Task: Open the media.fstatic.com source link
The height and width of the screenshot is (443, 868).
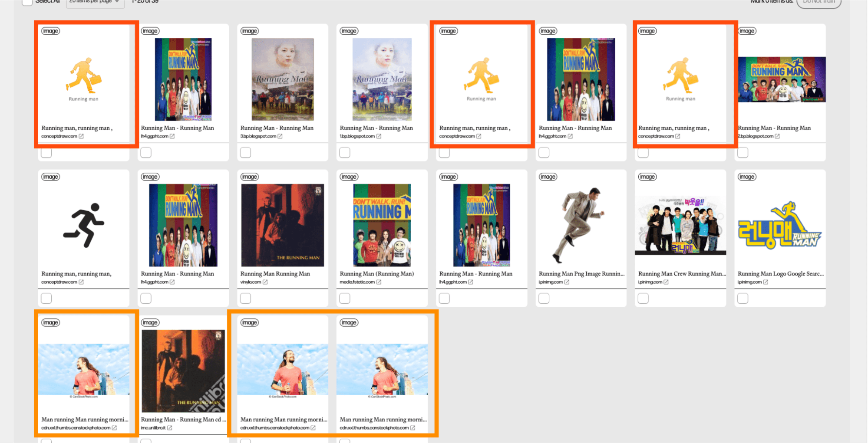Action: point(357,282)
